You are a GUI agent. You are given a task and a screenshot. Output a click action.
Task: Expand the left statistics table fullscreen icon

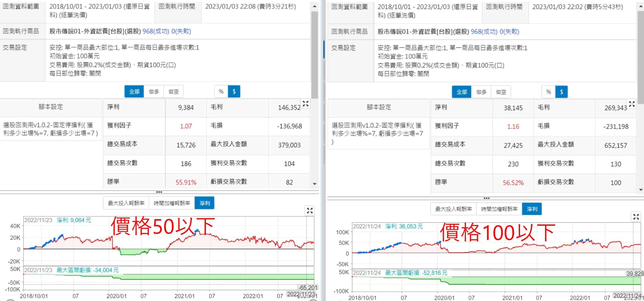[x=305, y=104]
